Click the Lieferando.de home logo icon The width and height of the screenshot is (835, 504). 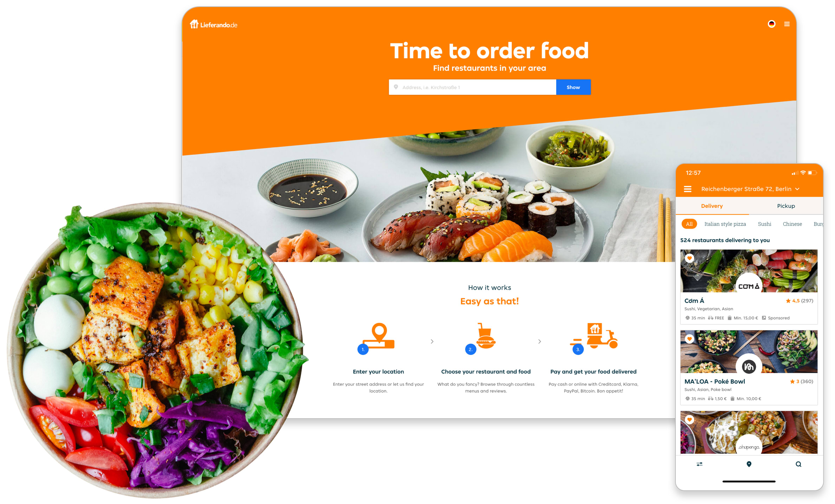point(196,25)
